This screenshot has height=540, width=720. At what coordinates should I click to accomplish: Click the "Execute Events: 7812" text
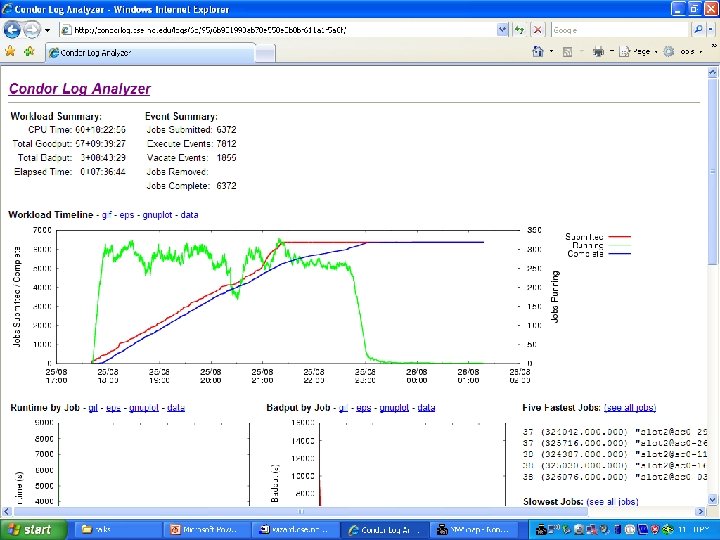[192, 144]
